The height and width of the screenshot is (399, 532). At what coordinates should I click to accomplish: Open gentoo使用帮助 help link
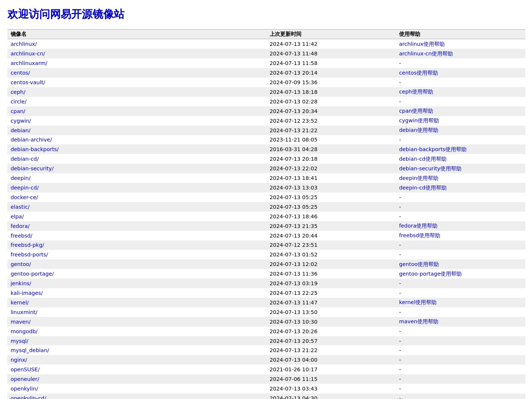click(x=419, y=264)
